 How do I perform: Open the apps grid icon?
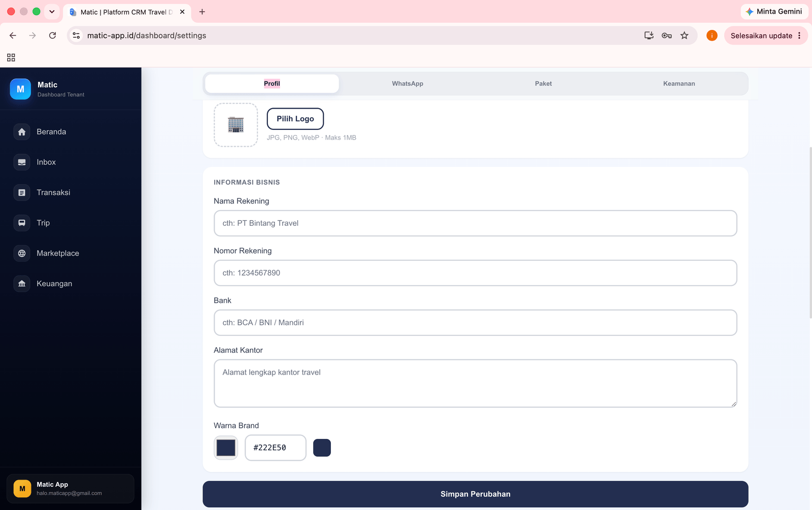11,58
